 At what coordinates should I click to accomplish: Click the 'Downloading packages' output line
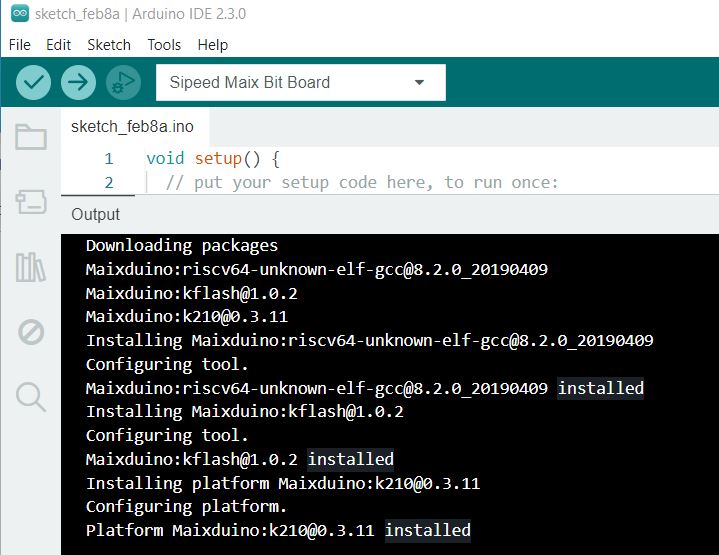182,245
